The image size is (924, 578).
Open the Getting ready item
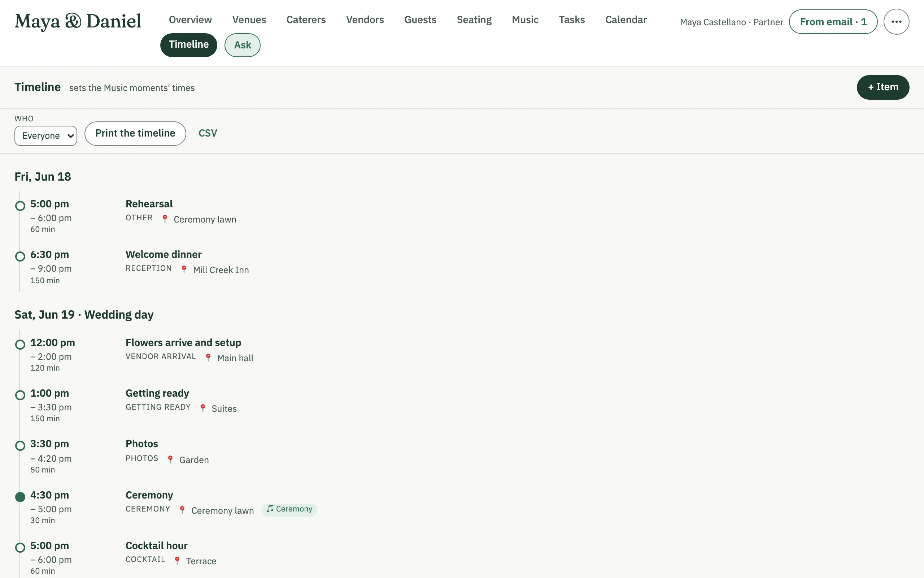[157, 393]
